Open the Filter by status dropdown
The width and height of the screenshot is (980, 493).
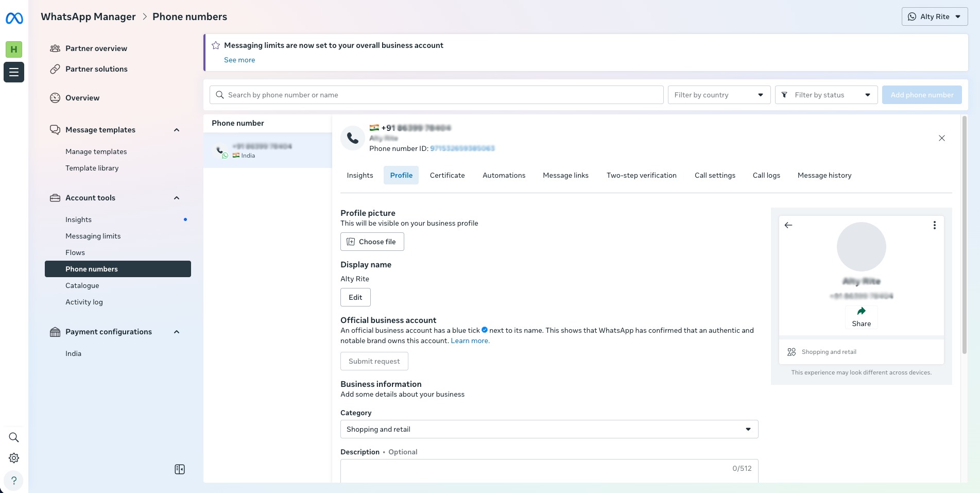pos(826,95)
